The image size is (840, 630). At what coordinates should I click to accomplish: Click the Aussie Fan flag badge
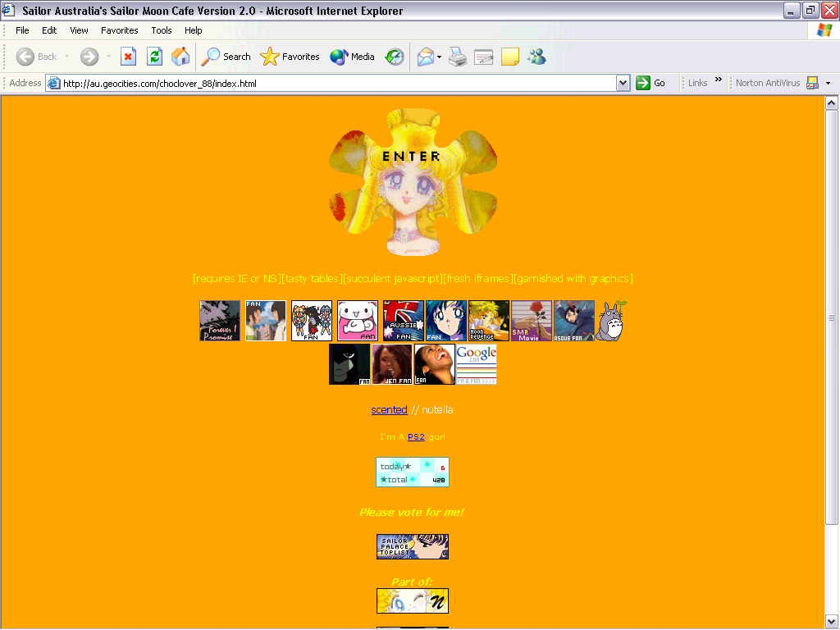pyautogui.click(x=403, y=321)
